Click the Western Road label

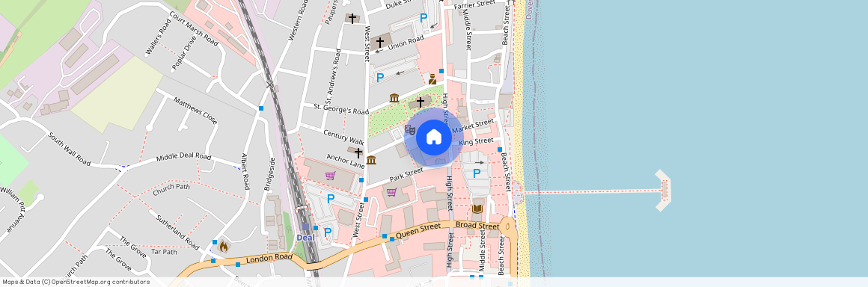tap(298, 20)
